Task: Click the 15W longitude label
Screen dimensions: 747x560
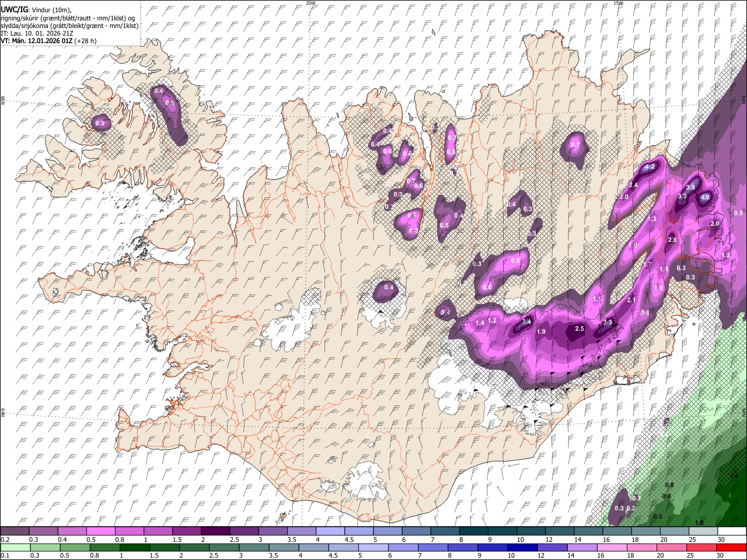Action: pos(618,3)
